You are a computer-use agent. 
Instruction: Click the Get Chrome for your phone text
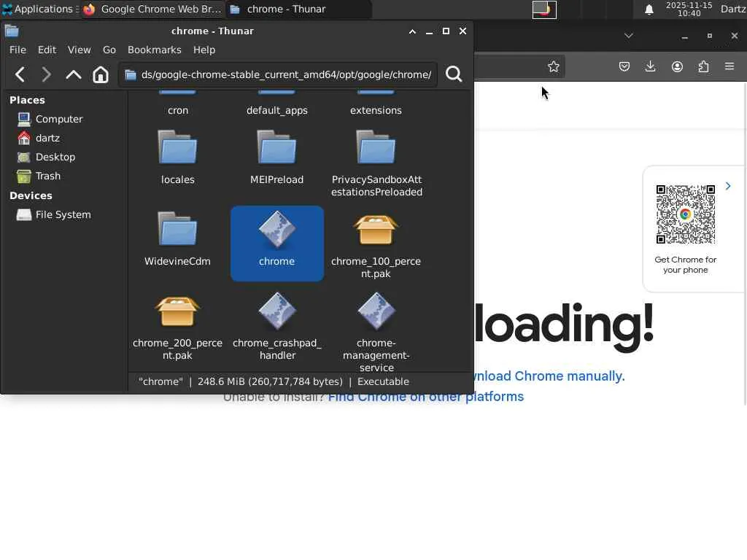coord(686,265)
